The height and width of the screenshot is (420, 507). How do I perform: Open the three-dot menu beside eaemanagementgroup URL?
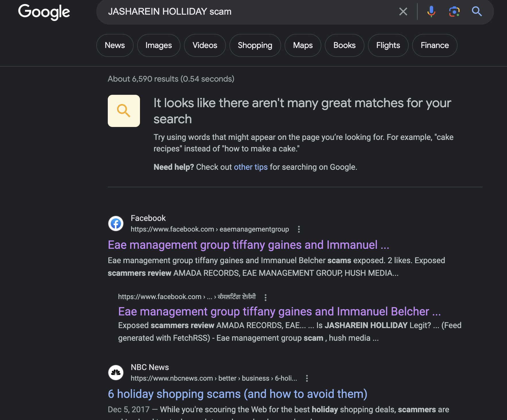pyautogui.click(x=299, y=229)
